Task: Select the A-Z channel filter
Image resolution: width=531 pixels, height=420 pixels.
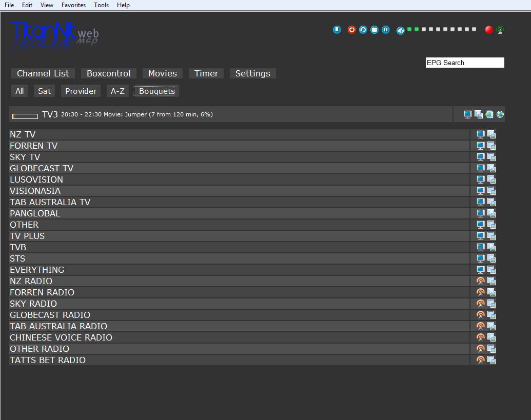Action: tap(117, 91)
